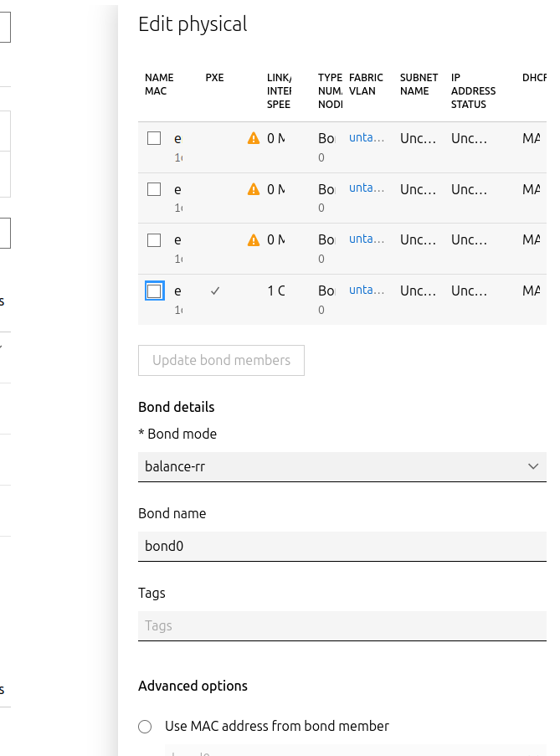Click the warning icon in the second interface row
Viewport: 560px width, 756px height.
(x=254, y=189)
